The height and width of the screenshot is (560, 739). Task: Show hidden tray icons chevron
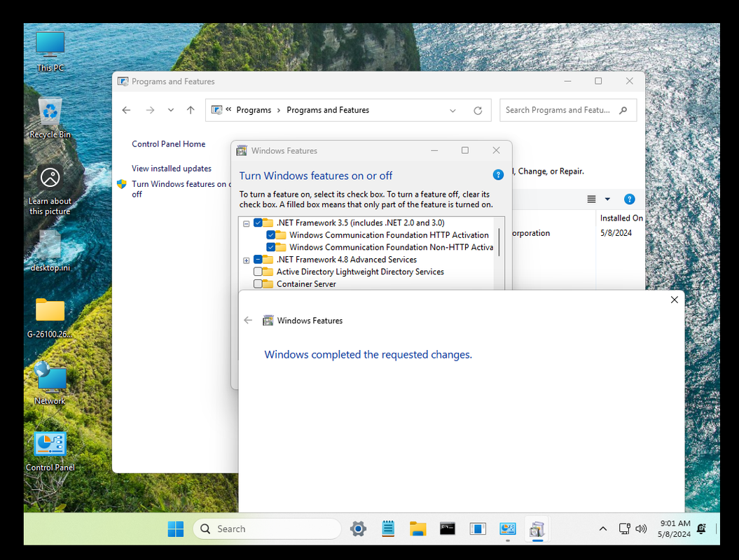[603, 529]
